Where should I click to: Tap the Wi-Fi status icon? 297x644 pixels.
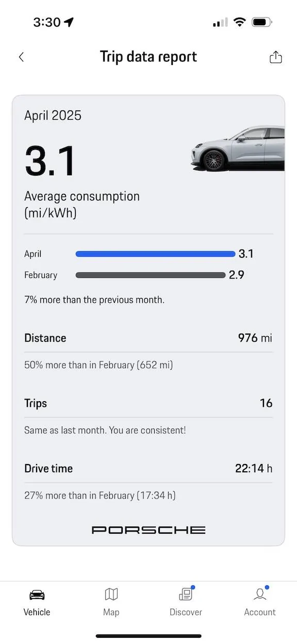click(x=239, y=22)
